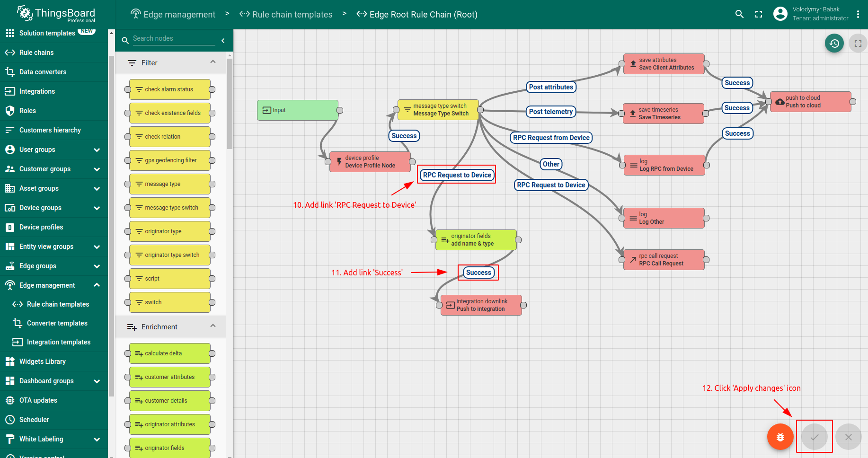Select Message Type Switch node on canvas
The width and height of the screenshot is (868, 458).
438,110
